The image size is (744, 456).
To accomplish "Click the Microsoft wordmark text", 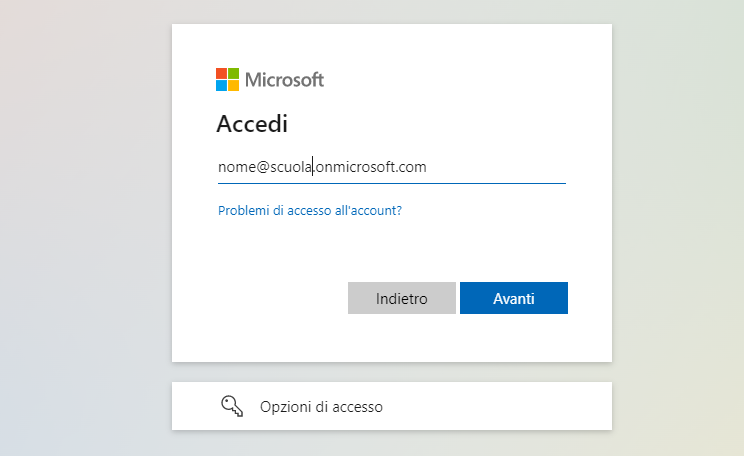I will [x=284, y=80].
